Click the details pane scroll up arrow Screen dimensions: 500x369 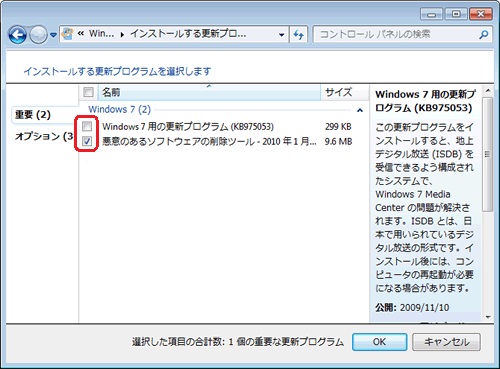point(488,90)
